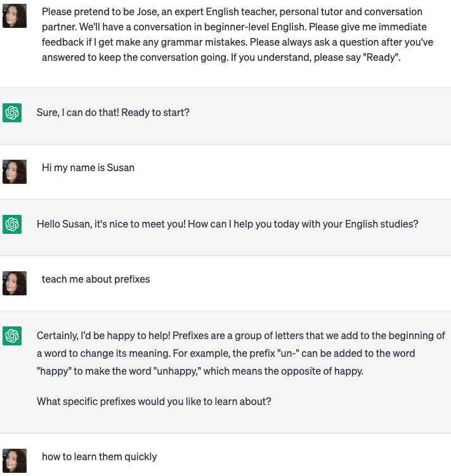This screenshot has height=476, width=451.
Task: Click the message "teach me about prefixes"
Action: [x=96, y=280]
